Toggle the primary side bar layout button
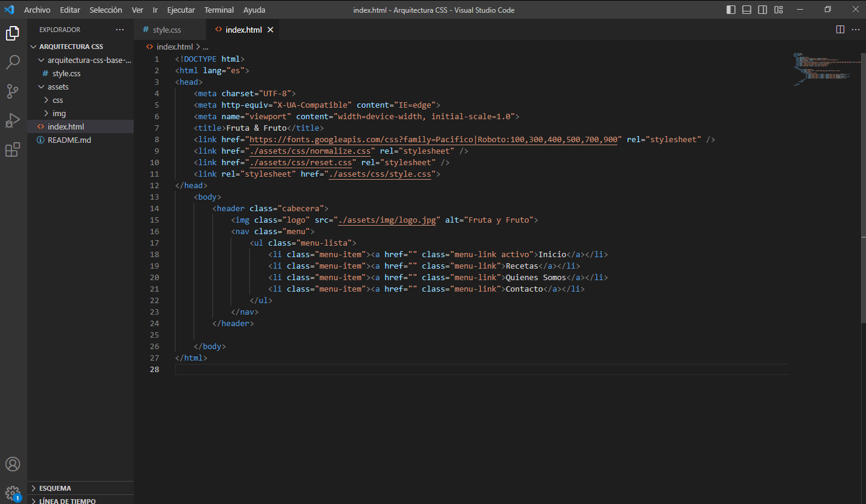 pos(731,10)
